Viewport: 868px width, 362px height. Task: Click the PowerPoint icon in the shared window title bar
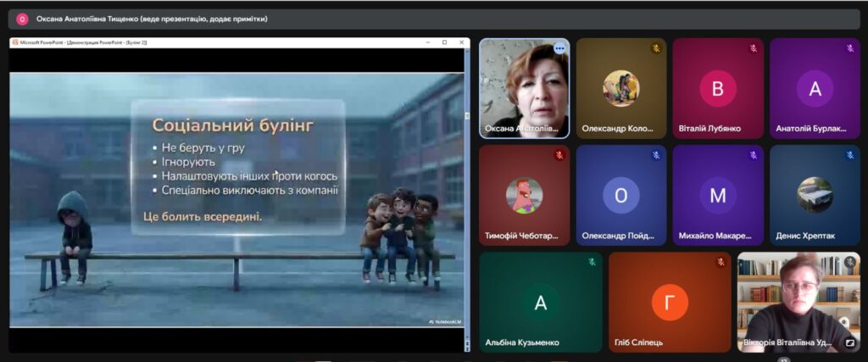pyautogui.click(x=14, y=42)
